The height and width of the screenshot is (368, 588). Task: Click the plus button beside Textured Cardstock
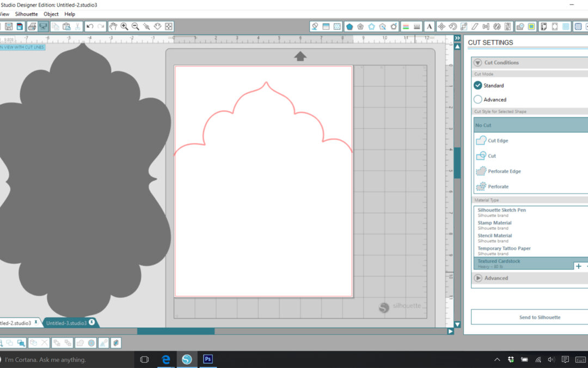[x=578, y=266]
